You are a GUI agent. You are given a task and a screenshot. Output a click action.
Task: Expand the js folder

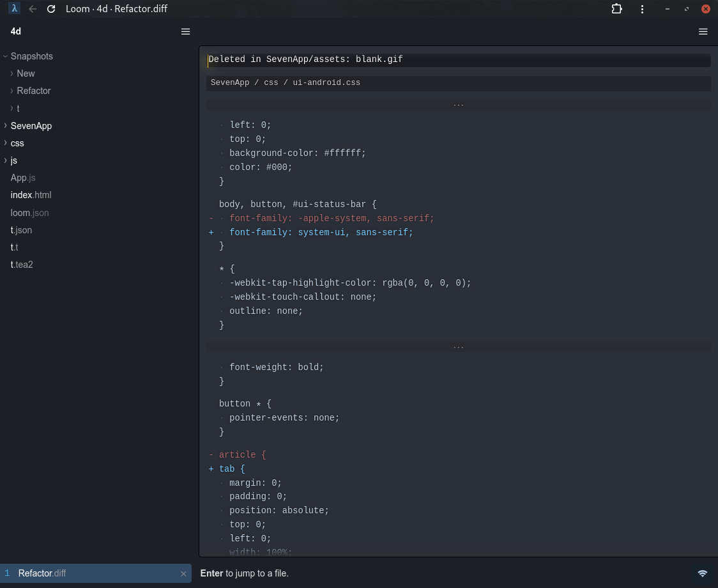click(x=6, y=160)
